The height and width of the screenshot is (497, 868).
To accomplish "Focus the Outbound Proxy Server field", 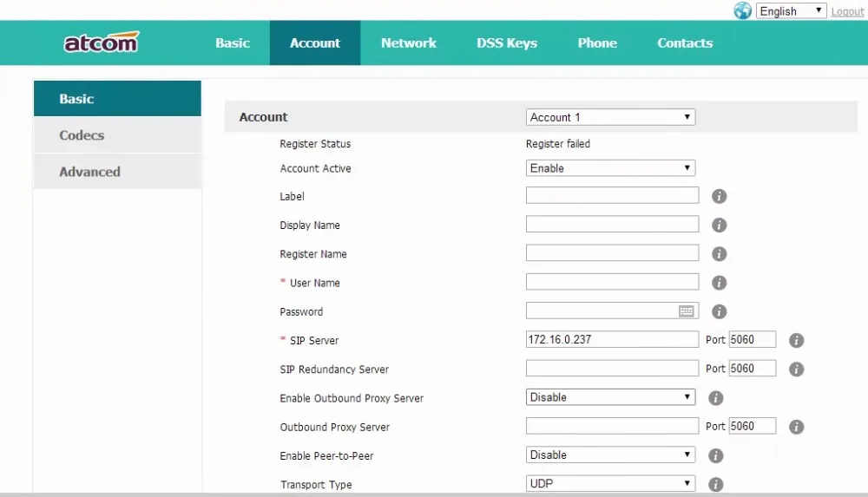I will point(612,426).
